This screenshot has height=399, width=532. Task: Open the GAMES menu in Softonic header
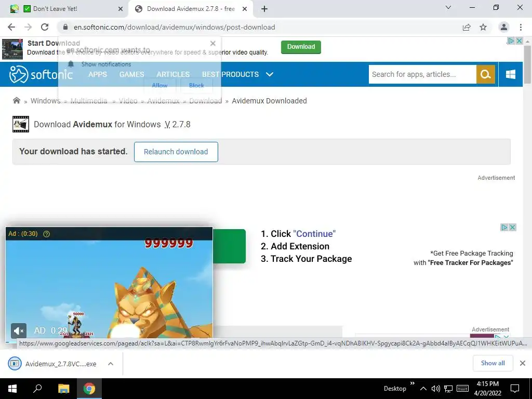click(131, 74)
